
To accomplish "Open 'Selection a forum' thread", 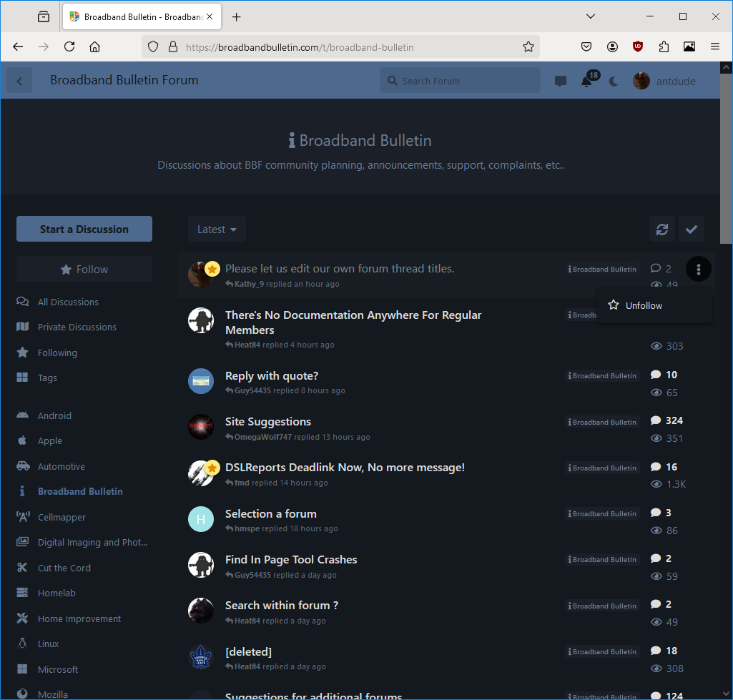I will (x=270, y=514).
